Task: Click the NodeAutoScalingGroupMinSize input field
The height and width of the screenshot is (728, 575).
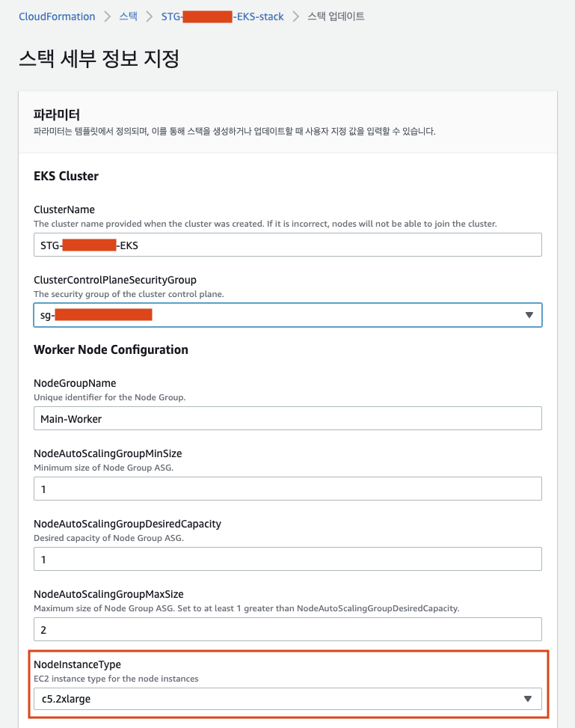Action: (287, 489)
